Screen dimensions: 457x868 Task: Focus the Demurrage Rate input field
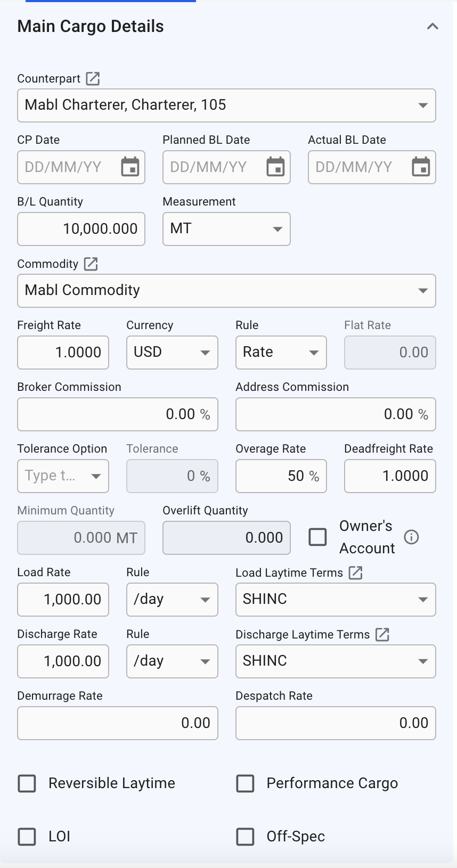tap(117, 723)
